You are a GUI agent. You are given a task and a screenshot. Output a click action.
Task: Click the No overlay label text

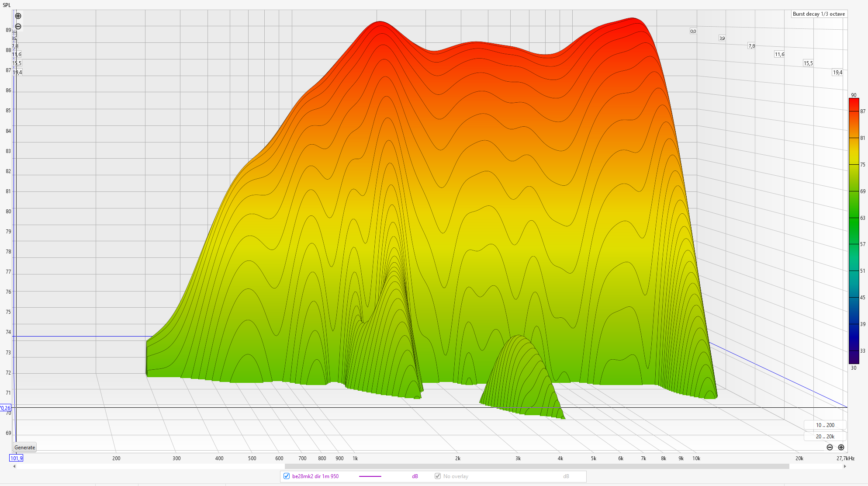point(455,476)
